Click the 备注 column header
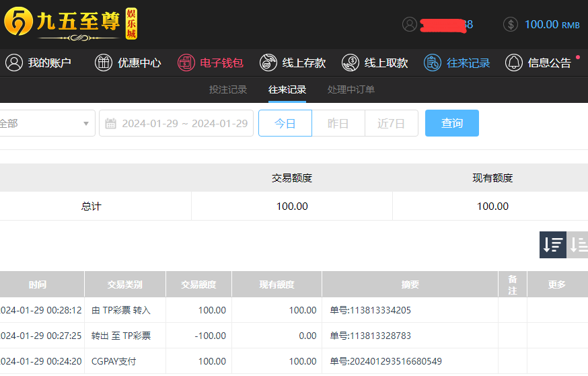Screen dimensions: 588x376 point(513,285)
